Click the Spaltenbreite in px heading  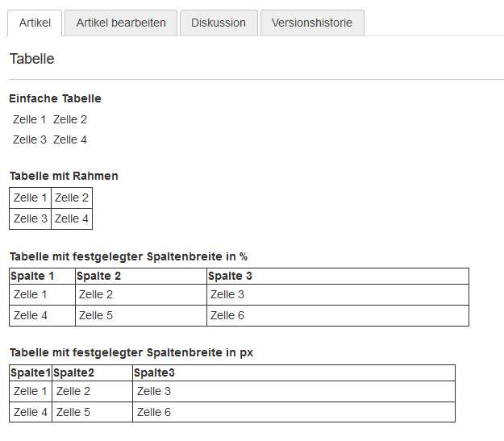tap(131, 353)
